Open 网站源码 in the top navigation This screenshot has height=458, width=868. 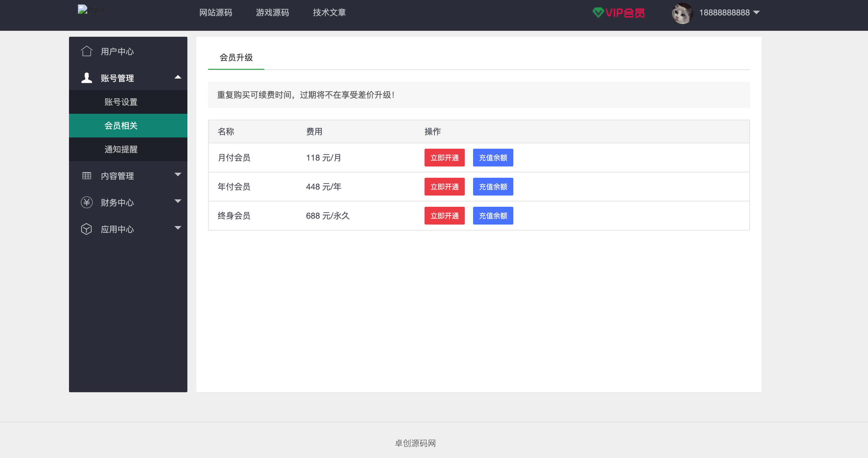click(216, 12)
